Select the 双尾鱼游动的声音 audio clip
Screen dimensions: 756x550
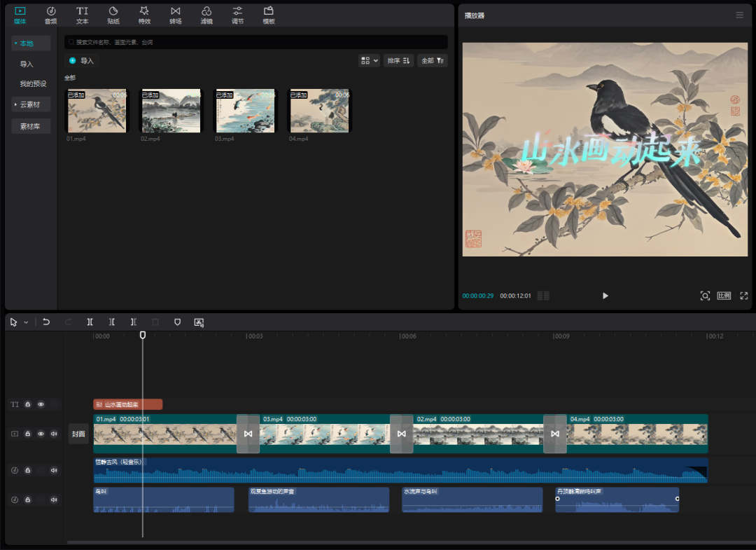[318, 500]
